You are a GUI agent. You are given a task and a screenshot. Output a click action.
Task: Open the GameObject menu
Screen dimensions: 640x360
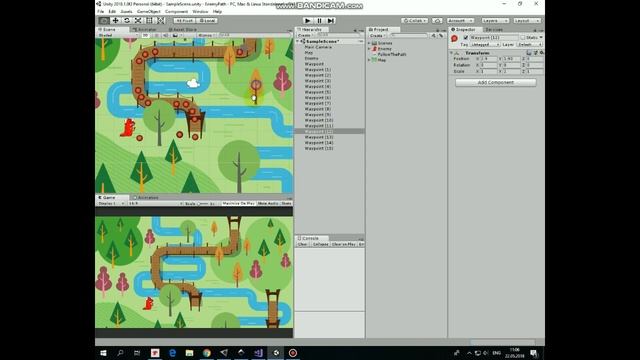click(149, 11)
